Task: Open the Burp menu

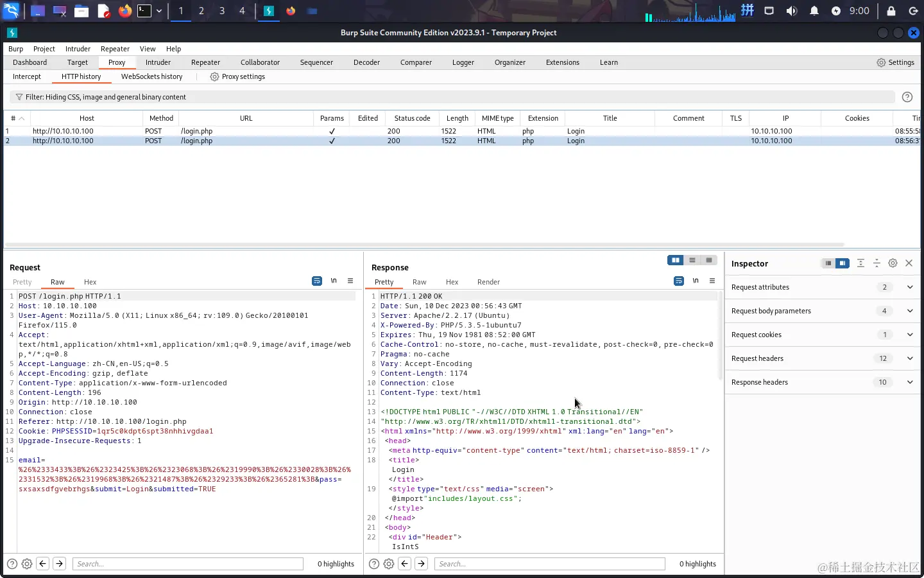Action: 15,49
